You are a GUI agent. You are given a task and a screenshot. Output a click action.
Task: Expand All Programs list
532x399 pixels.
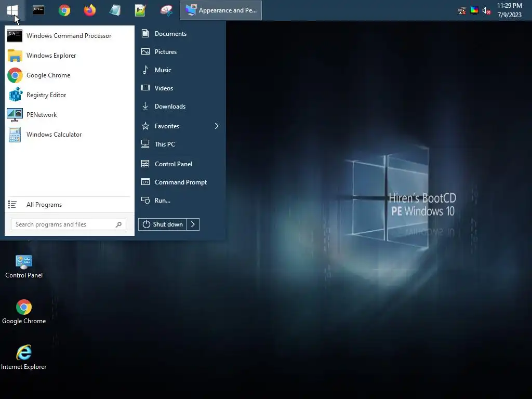[x=69, y=205]
